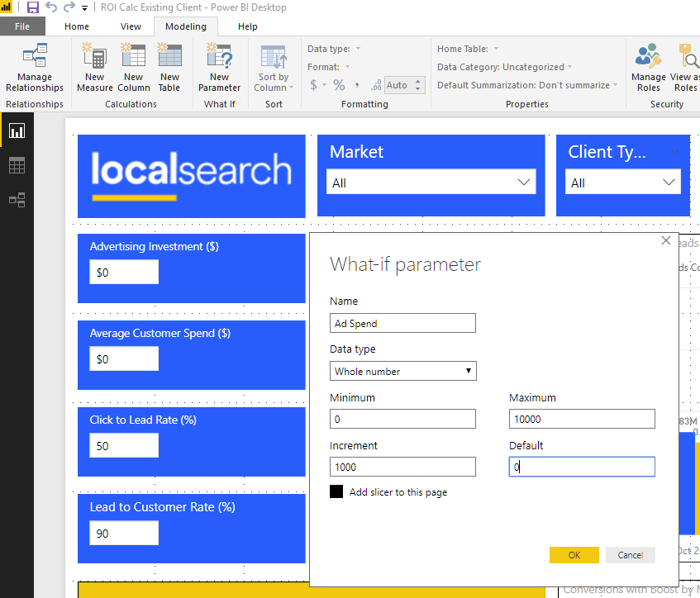Click Click to Lead Rate input box
700x598 pixels.
124,445
